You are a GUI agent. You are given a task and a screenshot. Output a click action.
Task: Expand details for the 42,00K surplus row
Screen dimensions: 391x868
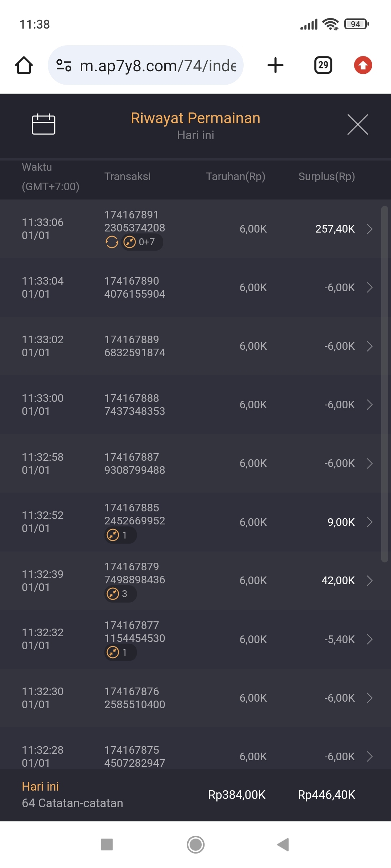369,580
